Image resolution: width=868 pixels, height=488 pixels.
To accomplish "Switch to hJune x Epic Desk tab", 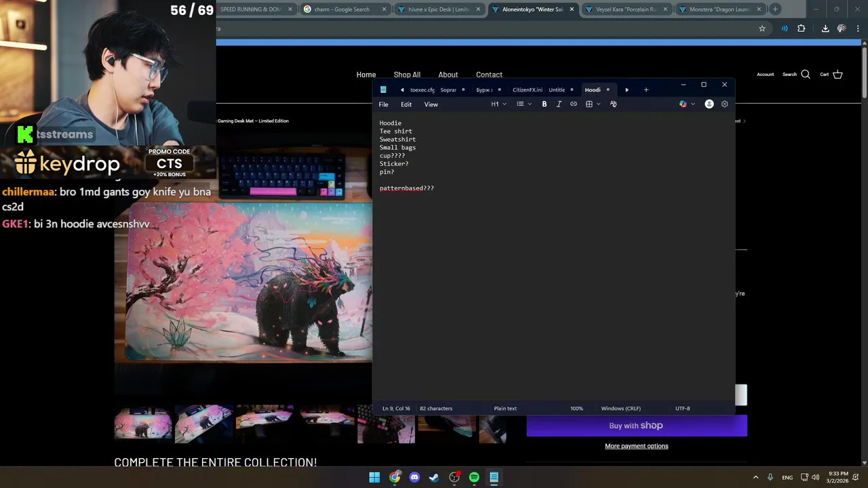I will click(438, 9).
